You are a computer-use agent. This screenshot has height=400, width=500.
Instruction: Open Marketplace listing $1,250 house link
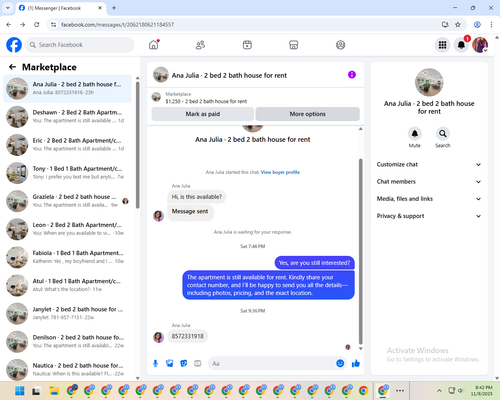pyautogui.click(x=206, y=101)
